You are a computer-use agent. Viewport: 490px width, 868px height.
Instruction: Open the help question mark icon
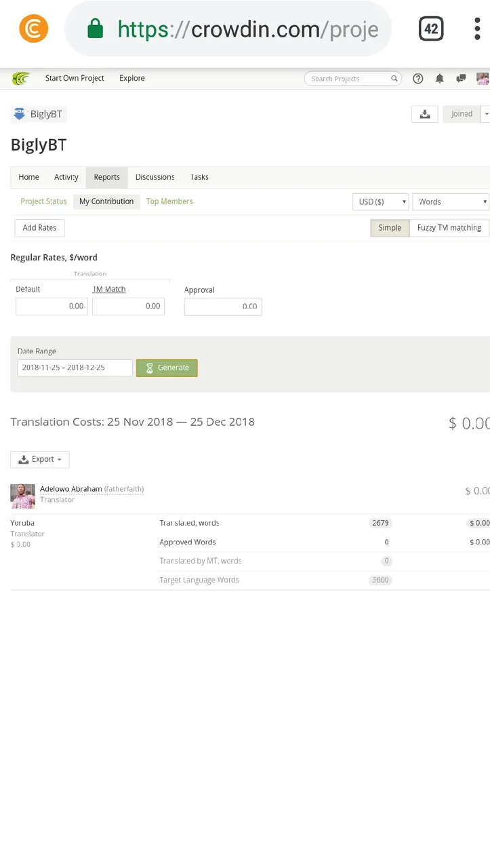(418, 79)
